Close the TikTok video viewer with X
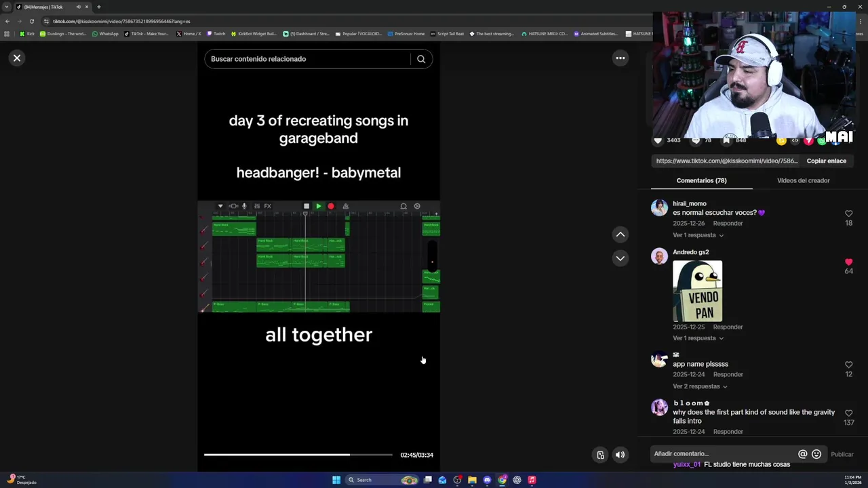868x488 pixels. click(x=17, y=58)
